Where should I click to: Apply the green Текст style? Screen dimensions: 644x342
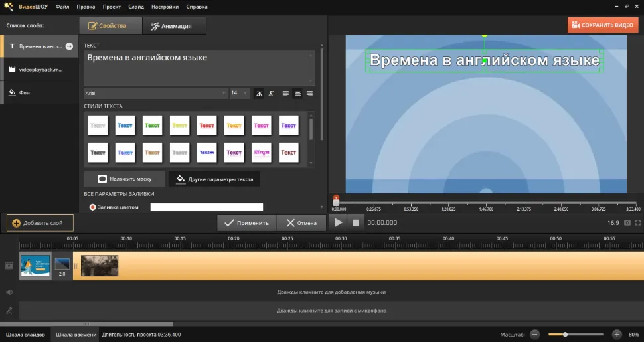click(153, 126)
